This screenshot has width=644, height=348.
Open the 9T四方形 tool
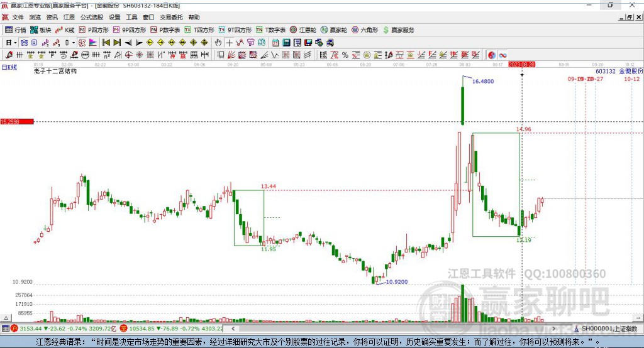tap(235, 30)
